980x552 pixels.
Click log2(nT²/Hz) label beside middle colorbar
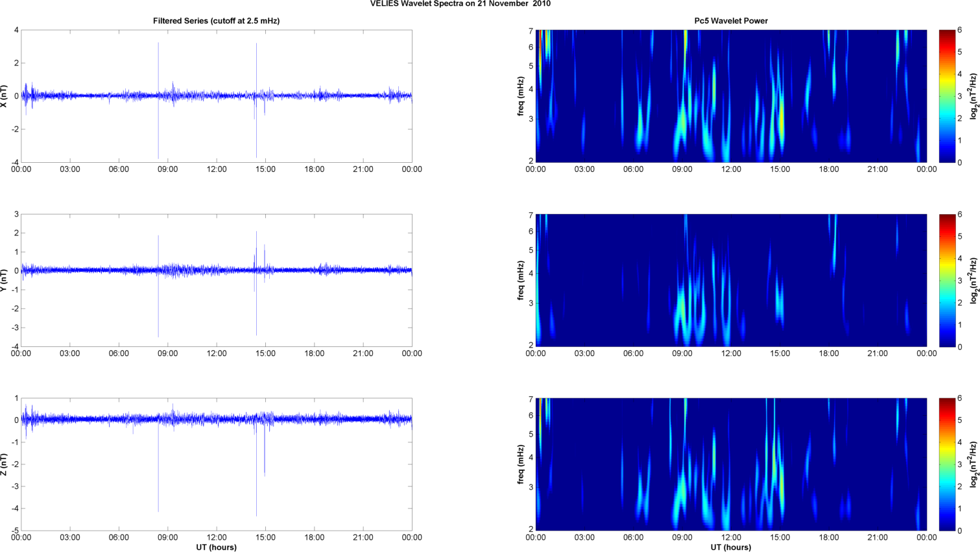click(x=974, y=280)
